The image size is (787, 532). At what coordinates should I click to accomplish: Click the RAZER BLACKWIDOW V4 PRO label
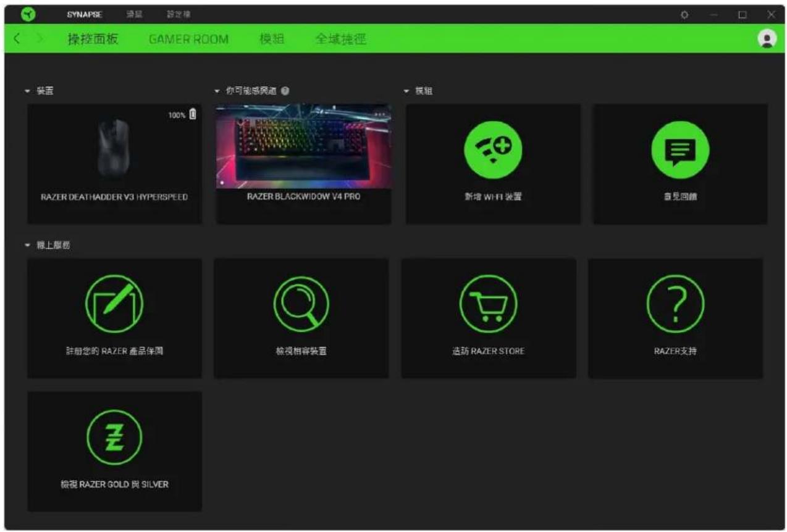click(303, 196)
